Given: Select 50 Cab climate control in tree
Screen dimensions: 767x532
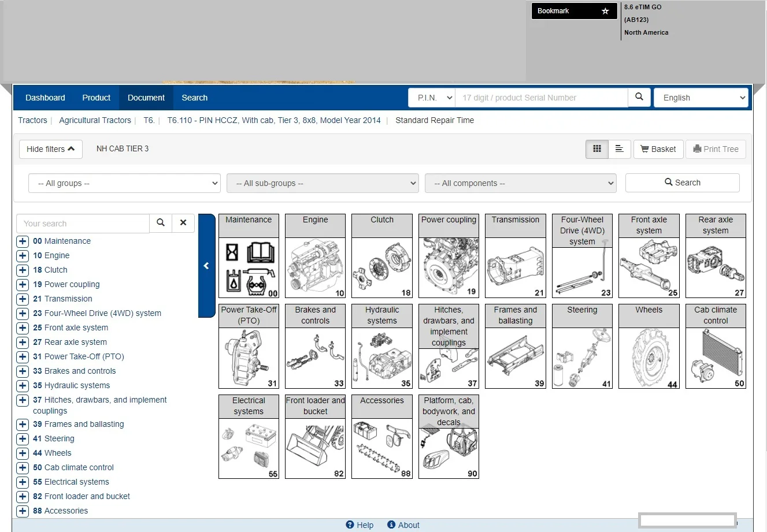Looking at the screenshot, I should [73, 467].
